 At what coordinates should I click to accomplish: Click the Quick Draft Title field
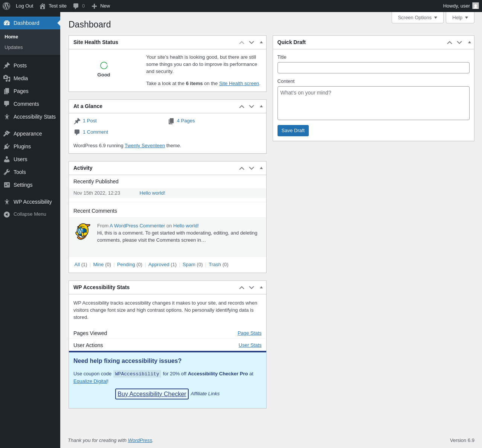click(374, 68)
